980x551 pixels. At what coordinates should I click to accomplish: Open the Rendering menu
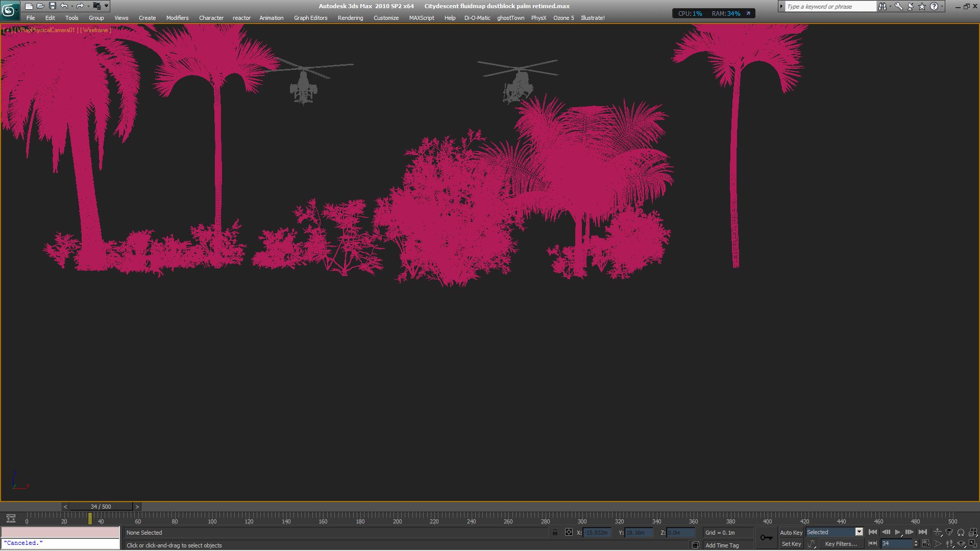[x=350, y=18]
